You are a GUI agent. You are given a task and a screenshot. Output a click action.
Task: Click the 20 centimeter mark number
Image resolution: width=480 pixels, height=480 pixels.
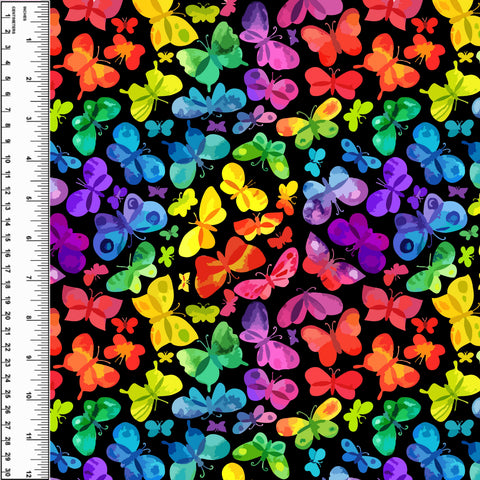click(7, 316)
